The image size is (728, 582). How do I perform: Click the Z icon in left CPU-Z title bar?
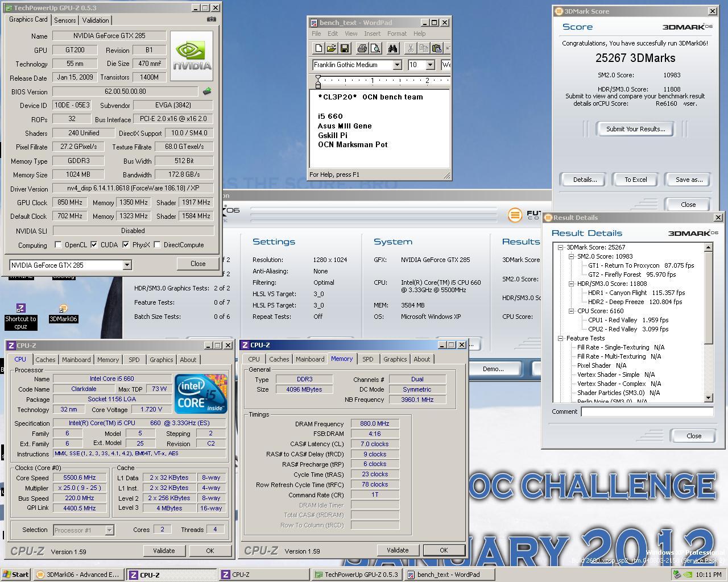coord(11,345)
